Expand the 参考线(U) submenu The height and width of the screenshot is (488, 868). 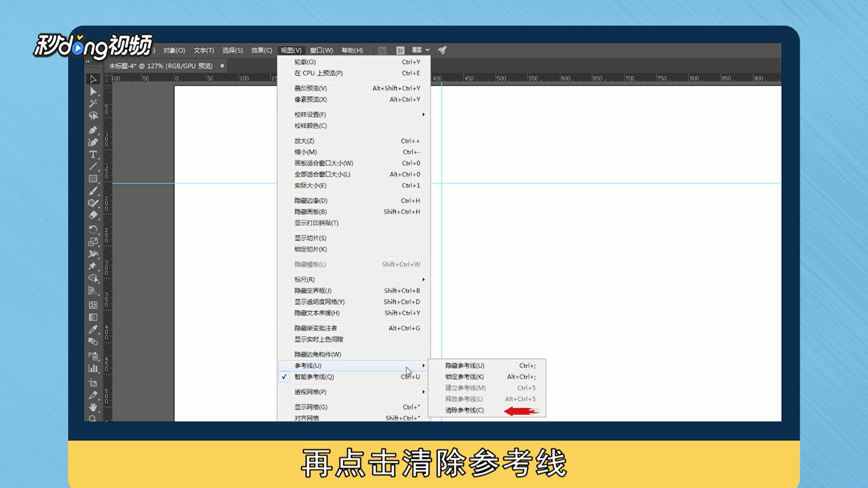(354, 366)
